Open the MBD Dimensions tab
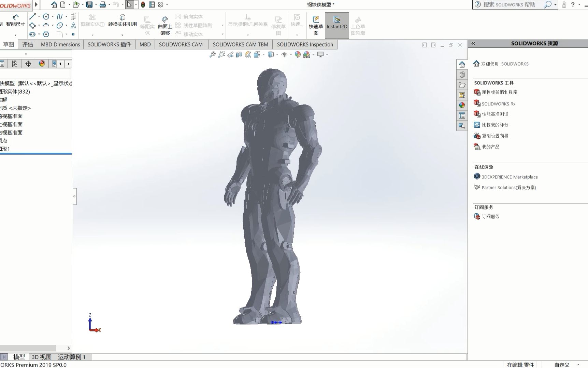This screenshot has height=368, width=588. (60, 44)
